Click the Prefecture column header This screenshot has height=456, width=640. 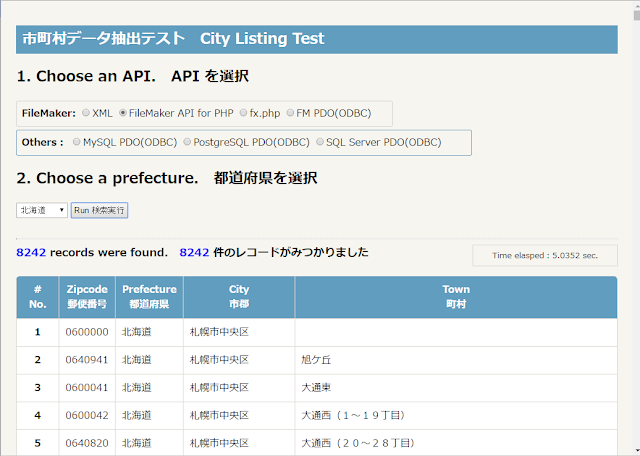(x=149, y=296)
